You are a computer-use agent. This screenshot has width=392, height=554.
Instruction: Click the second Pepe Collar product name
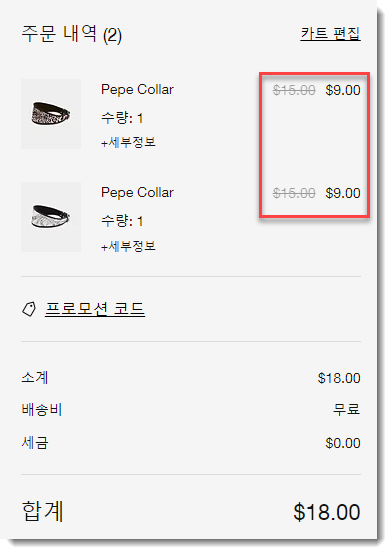point(137,193)
